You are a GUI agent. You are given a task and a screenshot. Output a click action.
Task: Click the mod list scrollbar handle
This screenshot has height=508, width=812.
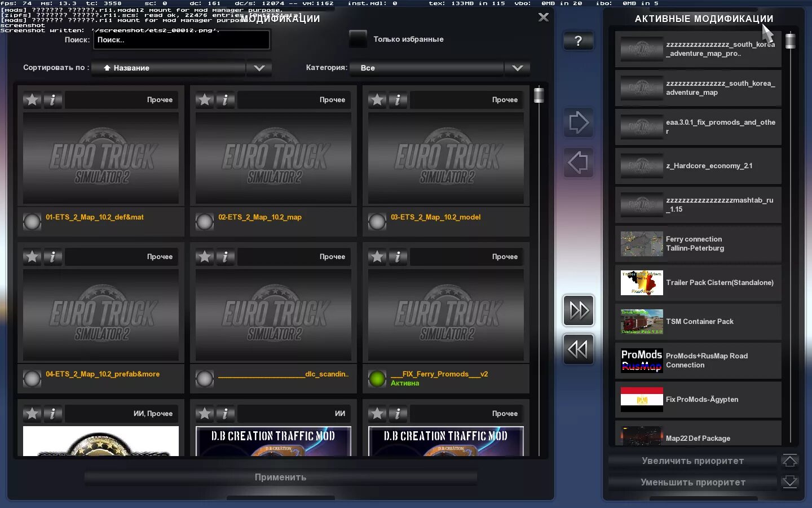pos(539,94)
